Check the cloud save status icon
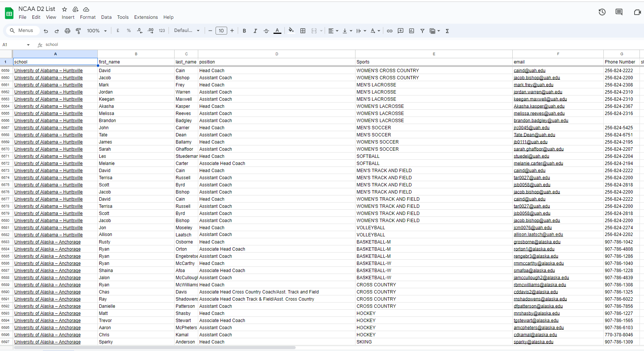This screenshot has height=351, width=644. pos(86,9)
